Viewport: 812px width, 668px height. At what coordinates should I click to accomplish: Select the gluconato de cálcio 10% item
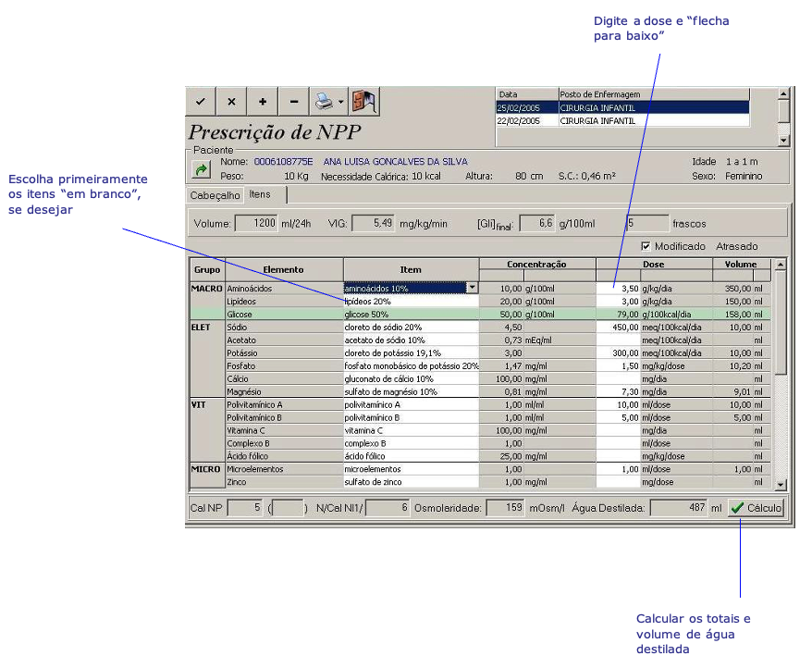(x=412, y=378)
